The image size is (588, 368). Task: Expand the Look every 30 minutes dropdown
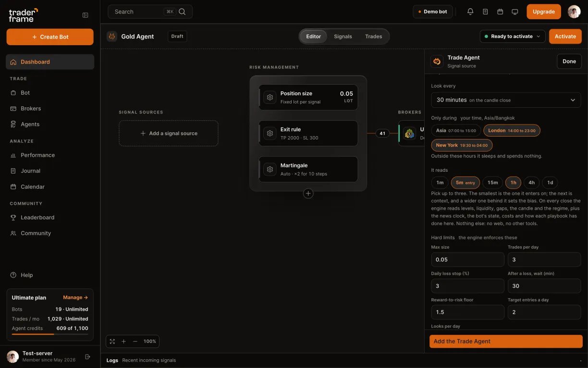click(x=506, y=100)
